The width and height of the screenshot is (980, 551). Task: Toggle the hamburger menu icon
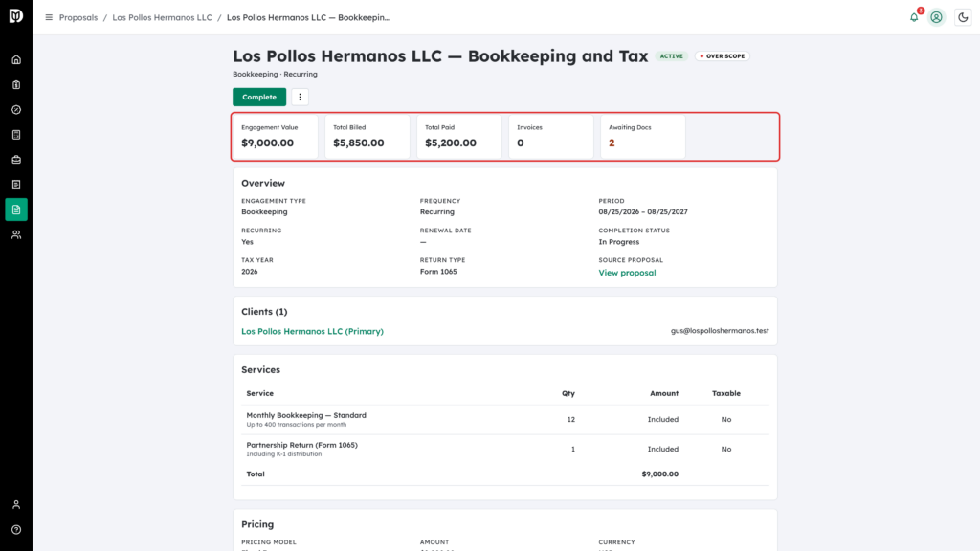(49, 17)
